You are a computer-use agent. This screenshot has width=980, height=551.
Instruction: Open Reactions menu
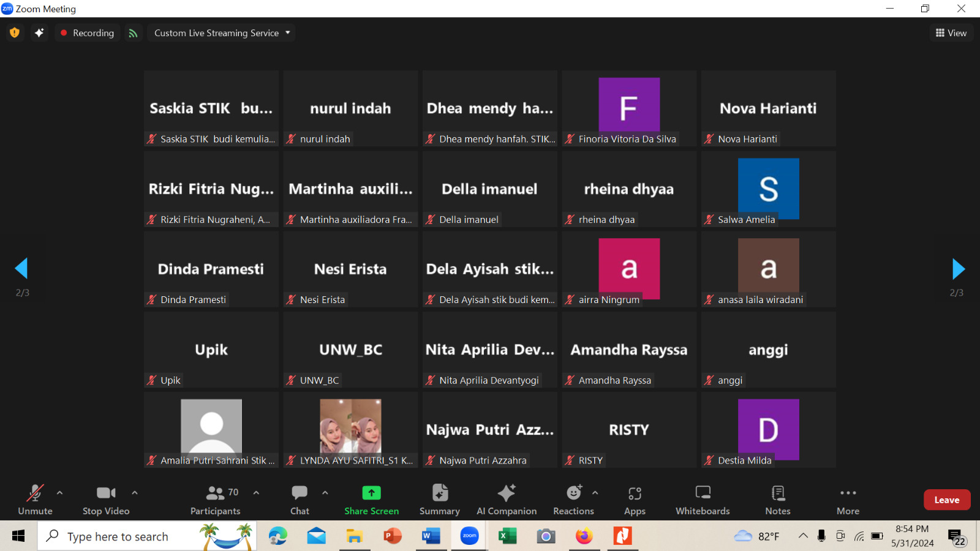(x=574, y=500)
